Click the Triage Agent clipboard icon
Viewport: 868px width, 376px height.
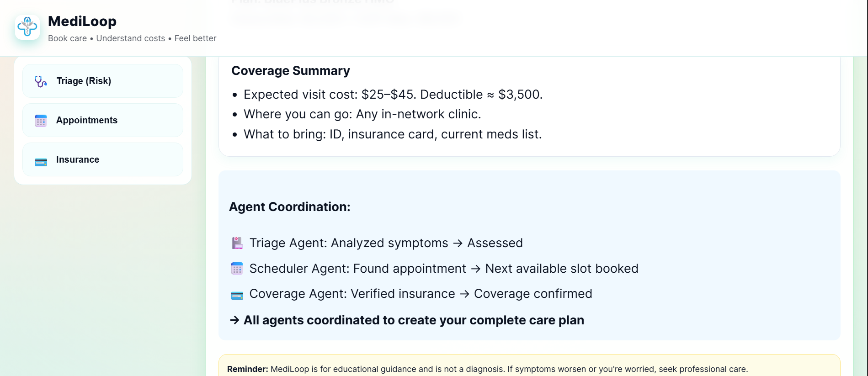(x=237, y=243)
